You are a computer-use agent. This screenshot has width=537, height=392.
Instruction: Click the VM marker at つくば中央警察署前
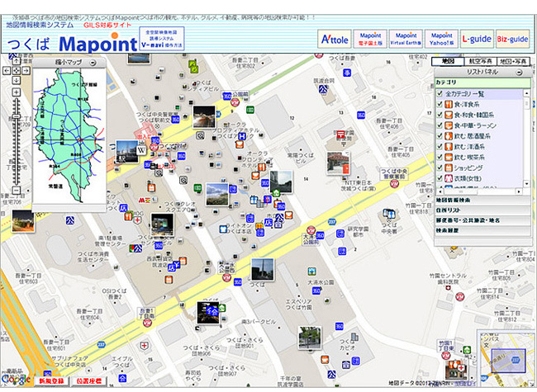tap(395, 184)
